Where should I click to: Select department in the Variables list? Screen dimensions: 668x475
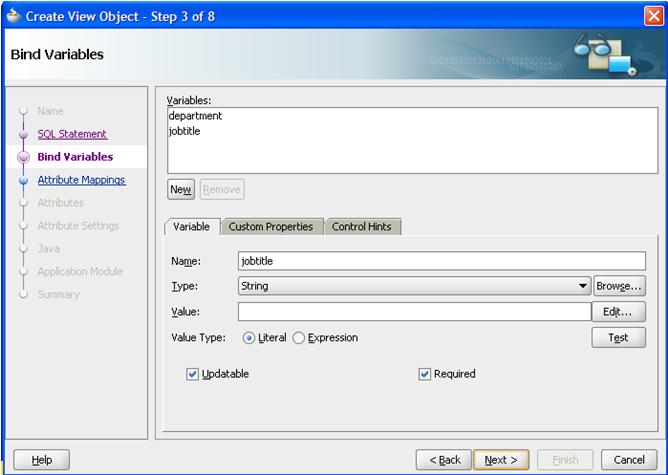195,116
